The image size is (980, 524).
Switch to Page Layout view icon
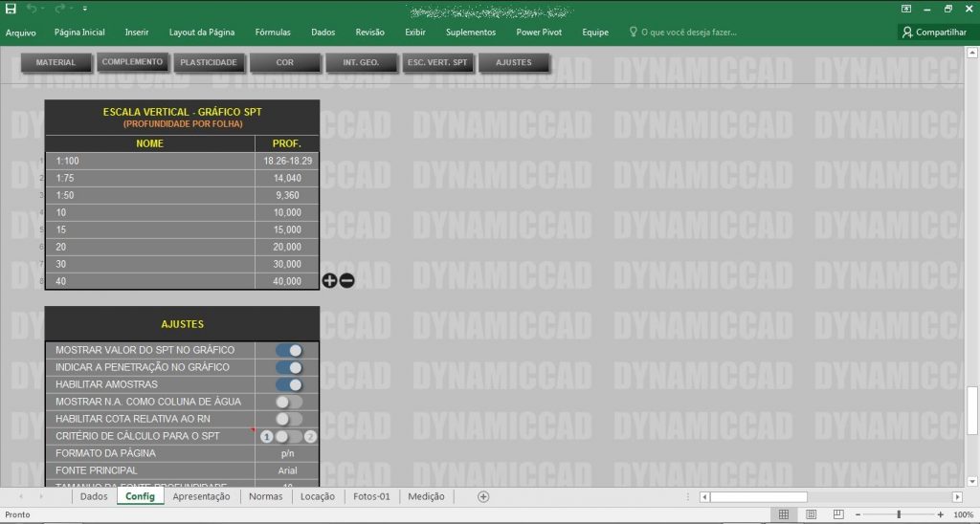point(811,514)
